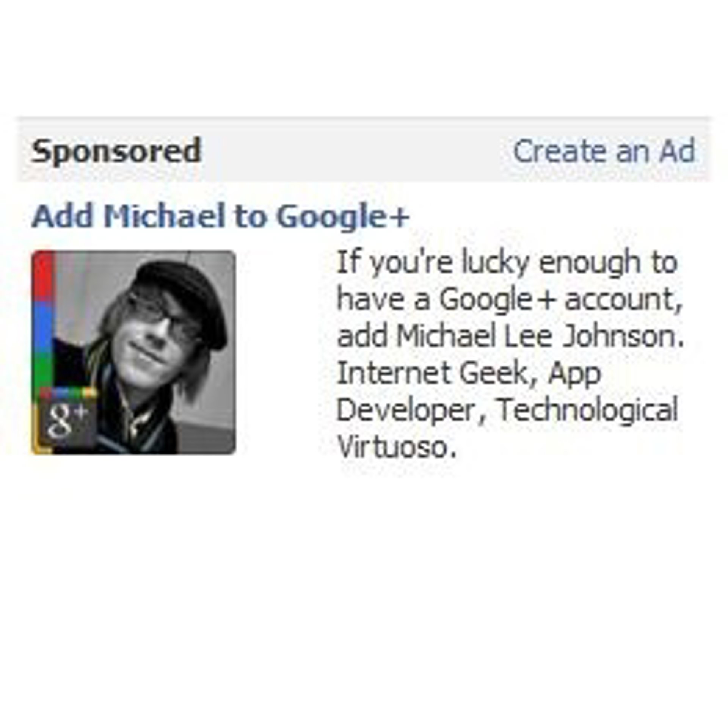Click the name Michael Lee Johnson in ad text
This screenshot has width=728, height=722.
point(540,336)
